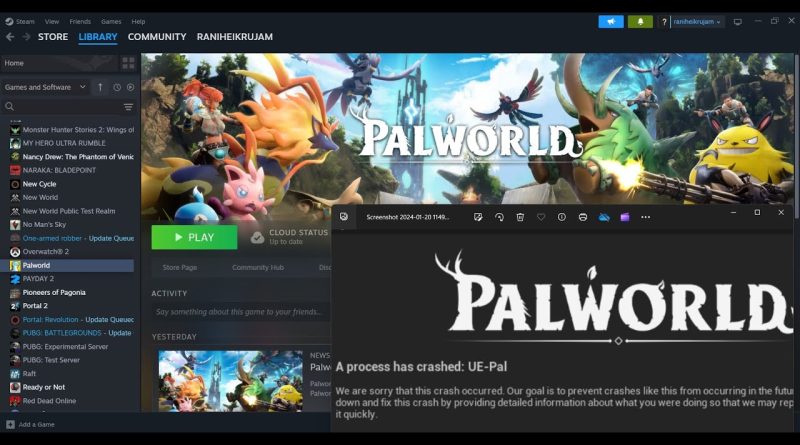Show file info in Photos viewer
The width and height of the screenshot is (800, 445).
562,217
